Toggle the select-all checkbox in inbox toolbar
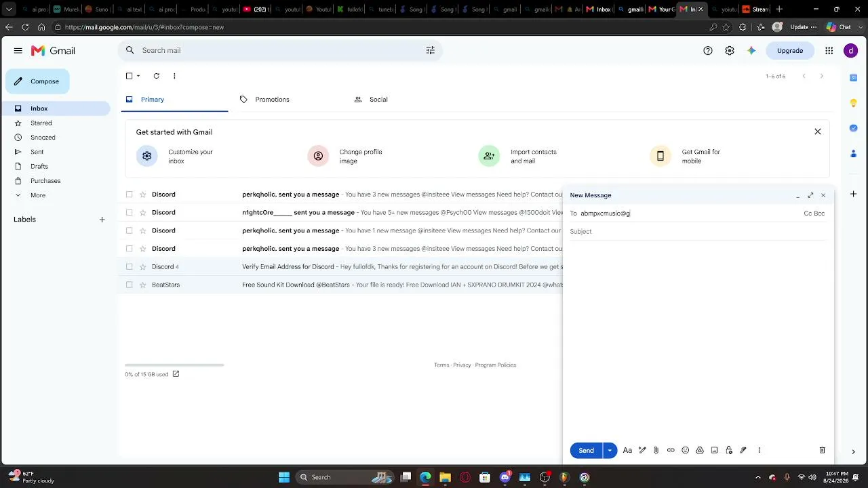 [x=130, y=76]
